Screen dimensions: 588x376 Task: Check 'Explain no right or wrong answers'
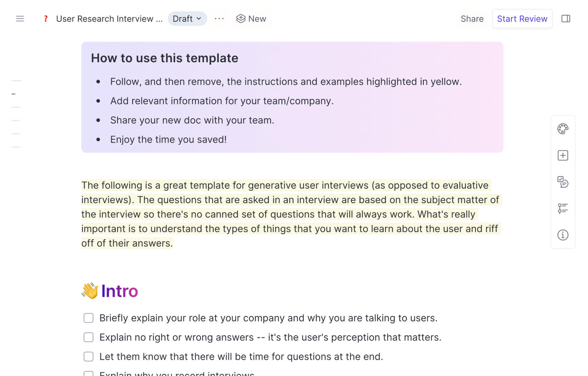point(88,337)
